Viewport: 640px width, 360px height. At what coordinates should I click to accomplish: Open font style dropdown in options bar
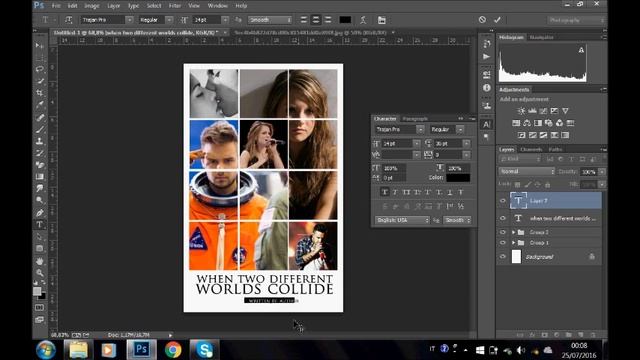(x=169, y=20)
